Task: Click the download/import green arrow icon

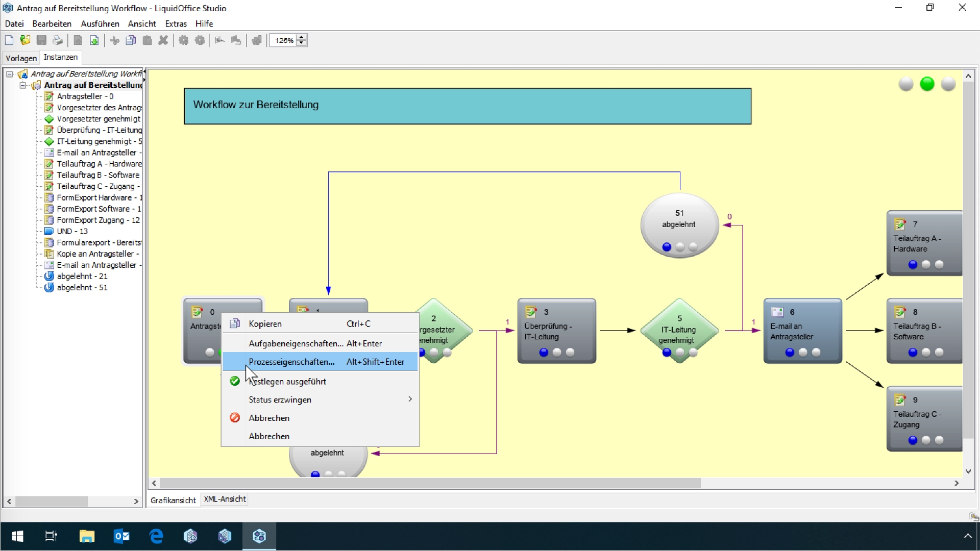Action: coord(94,40)
